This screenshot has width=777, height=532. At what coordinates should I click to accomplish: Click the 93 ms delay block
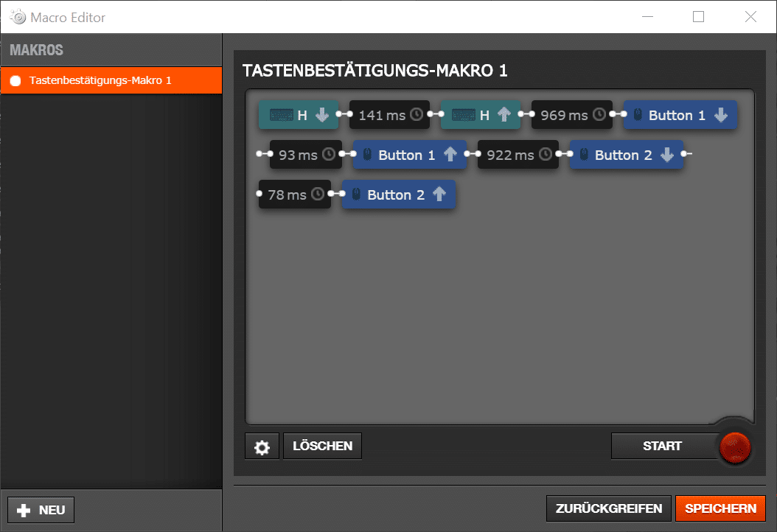305,155
